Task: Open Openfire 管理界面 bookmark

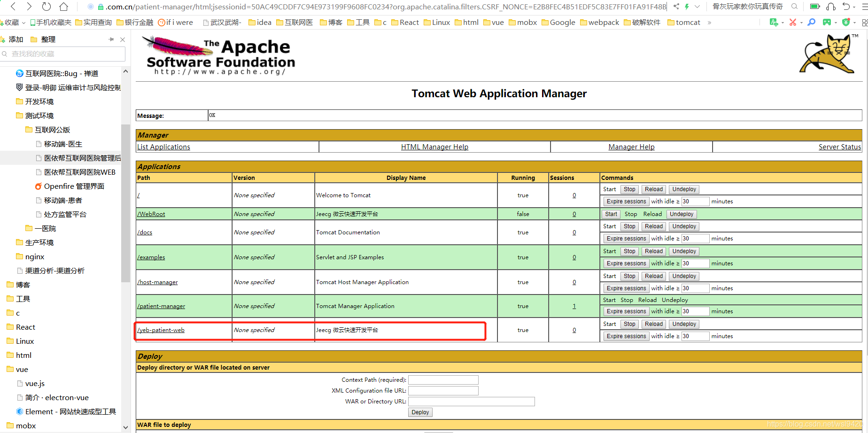Action: point(70,186)
